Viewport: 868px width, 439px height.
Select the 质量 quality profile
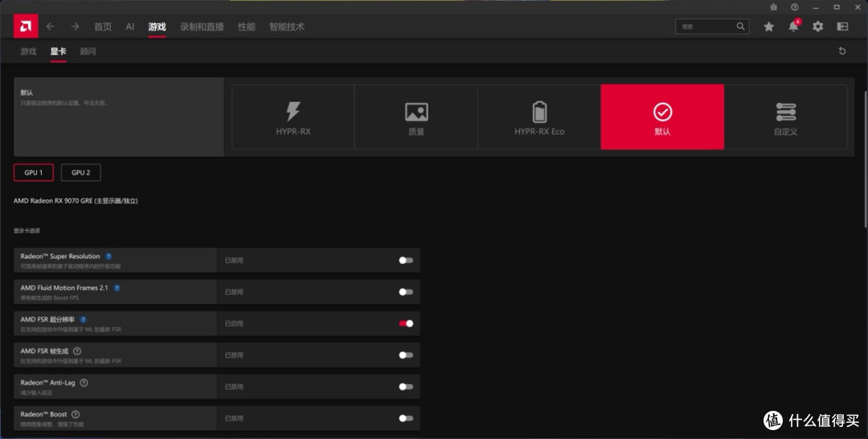click(416, 117)
